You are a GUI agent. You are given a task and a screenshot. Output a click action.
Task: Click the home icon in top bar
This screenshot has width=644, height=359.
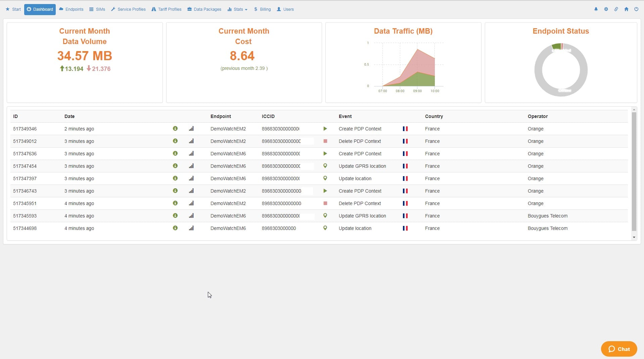tap(626, 9)
